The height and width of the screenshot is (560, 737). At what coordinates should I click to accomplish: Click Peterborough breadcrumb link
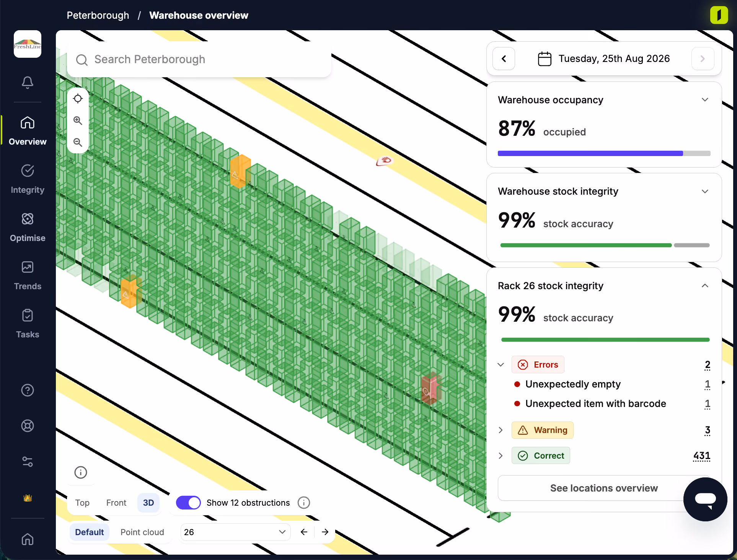(x=98, y=15)
